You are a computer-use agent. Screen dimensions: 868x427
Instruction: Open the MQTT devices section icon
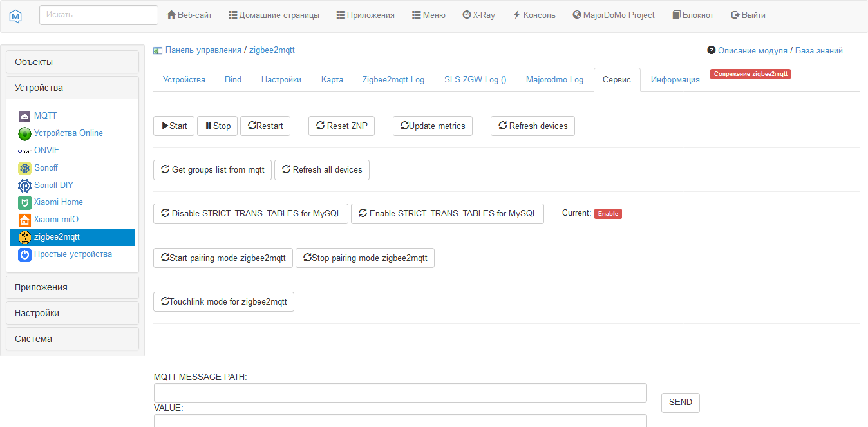tap(24, 115)
